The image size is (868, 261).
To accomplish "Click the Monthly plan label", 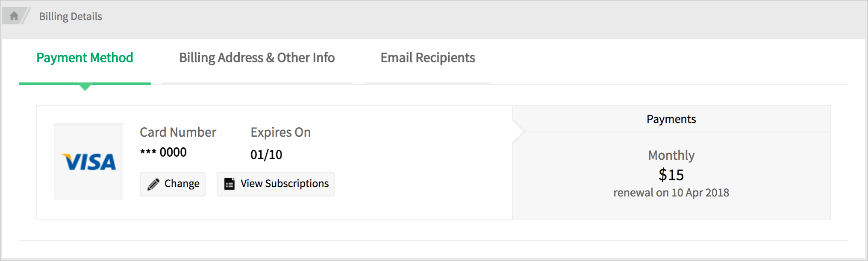I will coord(671,155).
